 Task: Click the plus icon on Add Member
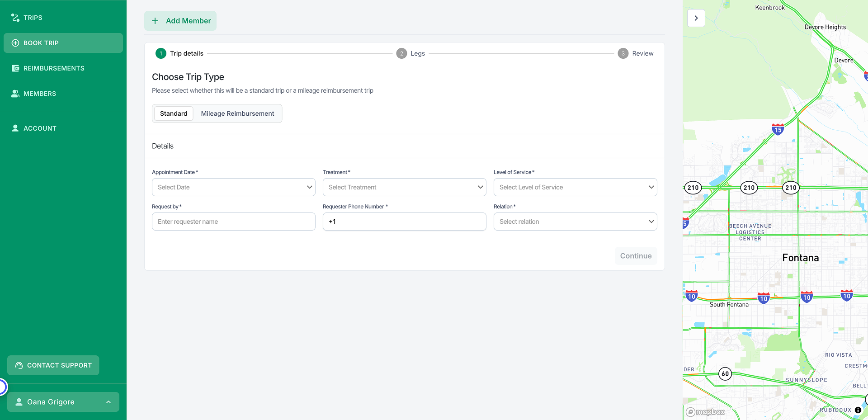coord(155,21)
